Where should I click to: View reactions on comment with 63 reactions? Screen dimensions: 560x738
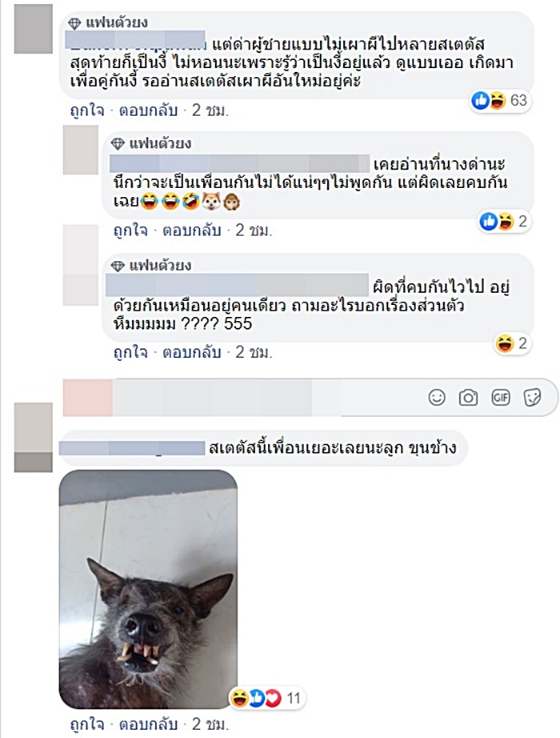click(x=501, y=100)
